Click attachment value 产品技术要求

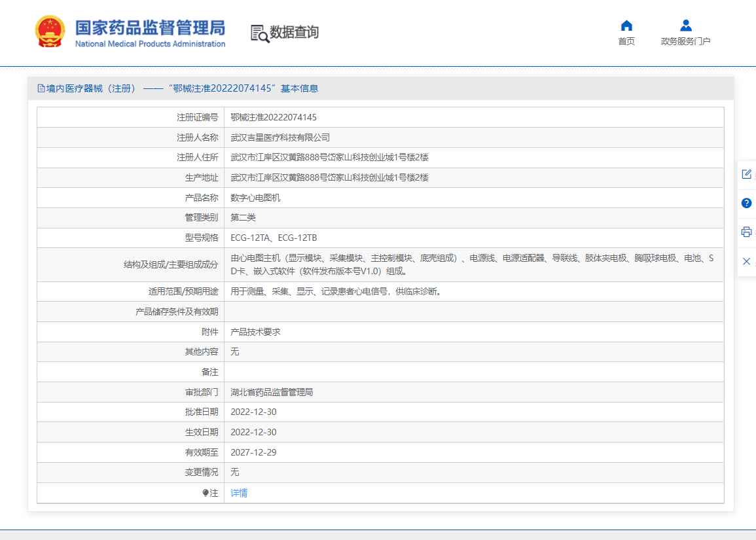click(255, 332)
